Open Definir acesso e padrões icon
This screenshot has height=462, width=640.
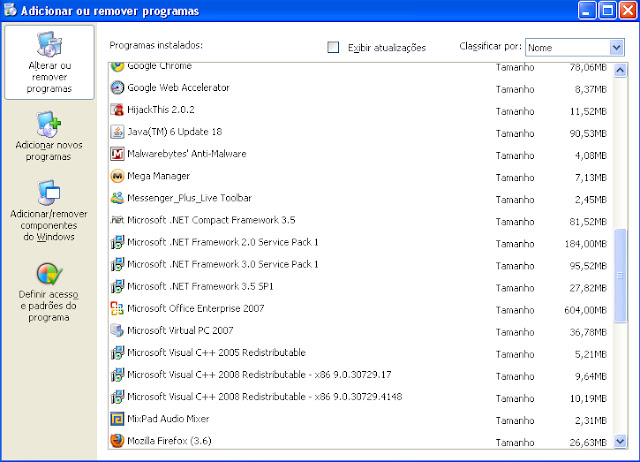[x=49, y=273]
